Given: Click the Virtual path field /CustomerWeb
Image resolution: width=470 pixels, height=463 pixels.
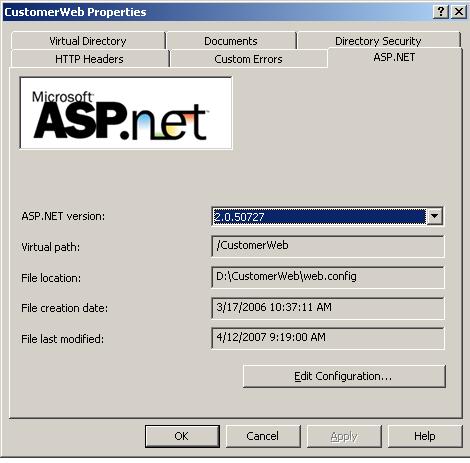Looking at the screenshot, I should (328, 246).
